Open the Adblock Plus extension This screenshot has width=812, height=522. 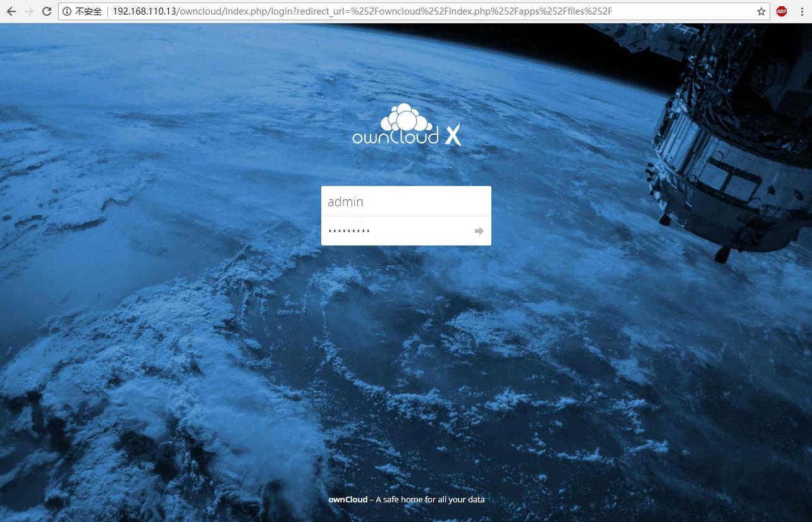pos(782,11)
